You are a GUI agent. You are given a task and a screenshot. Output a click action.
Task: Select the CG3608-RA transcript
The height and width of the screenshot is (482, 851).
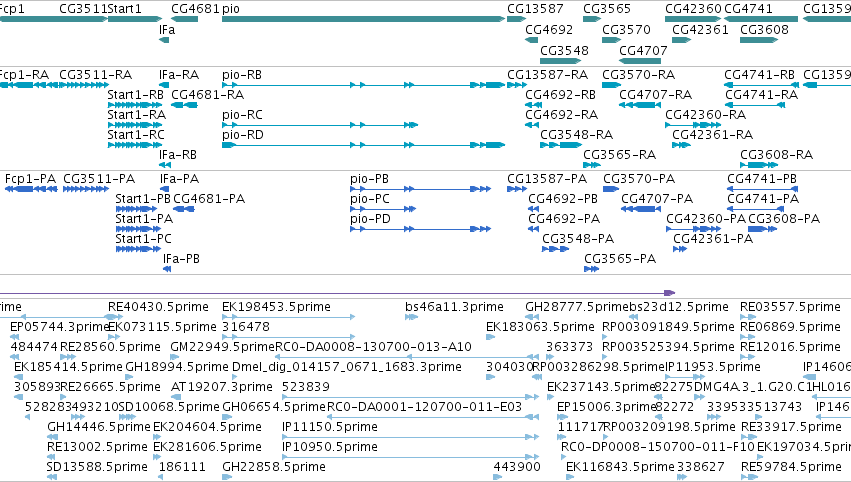759,165
